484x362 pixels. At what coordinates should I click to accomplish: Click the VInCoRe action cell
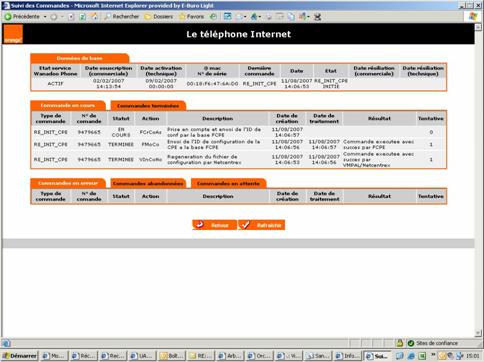[x=151, y=160]
